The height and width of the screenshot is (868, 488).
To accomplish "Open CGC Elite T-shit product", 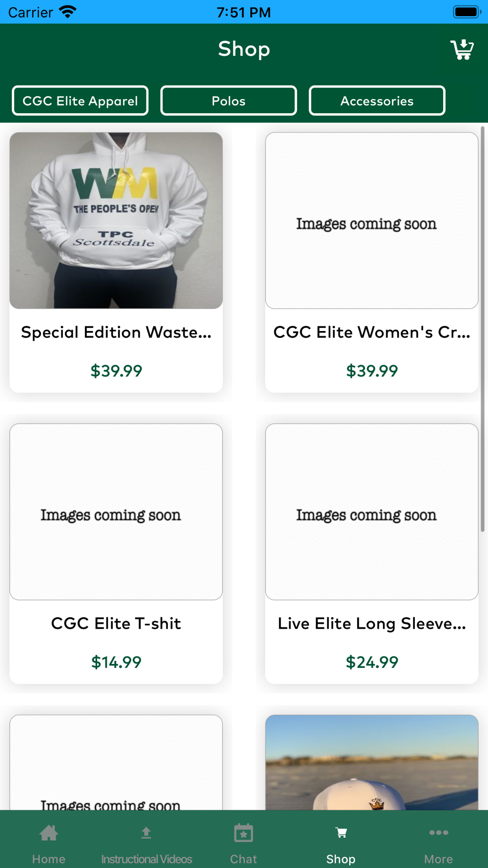I will click(x=116, y=623).
